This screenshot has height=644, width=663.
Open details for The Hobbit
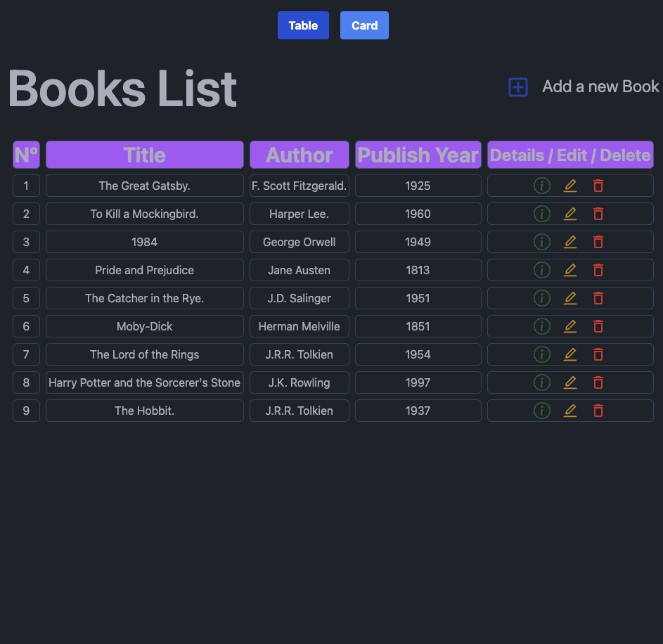point(541,411)
